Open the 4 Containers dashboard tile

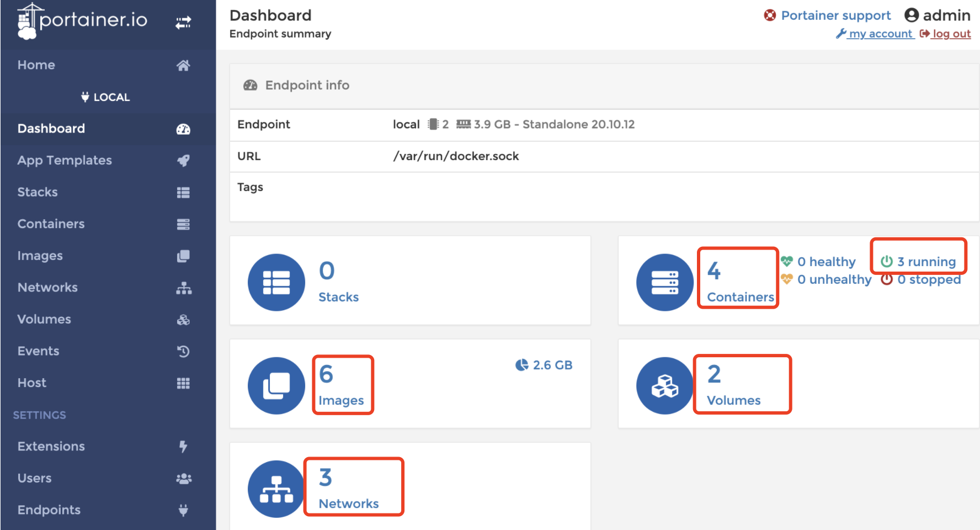[x=798, y=280]
